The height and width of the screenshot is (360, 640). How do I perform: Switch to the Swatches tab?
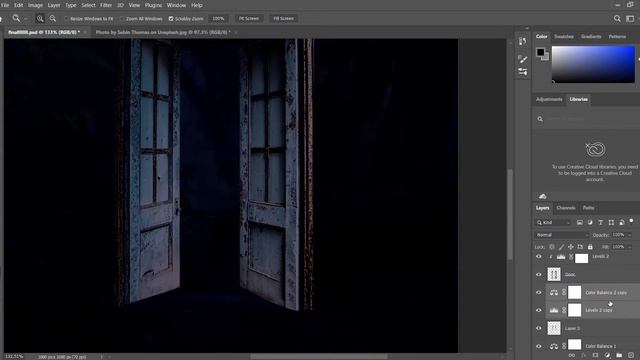click(564, 37)
